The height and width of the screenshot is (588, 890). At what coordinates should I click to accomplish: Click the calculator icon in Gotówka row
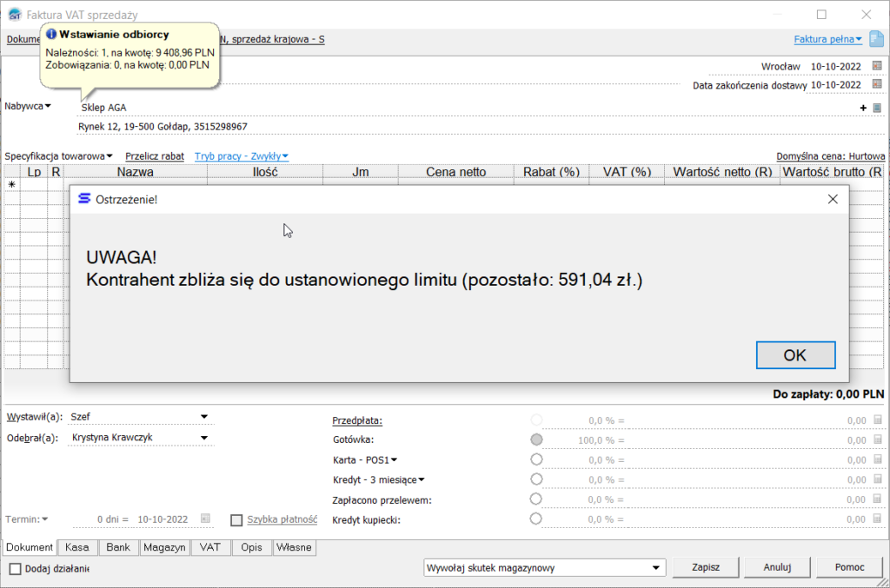(x=877, y=440)
